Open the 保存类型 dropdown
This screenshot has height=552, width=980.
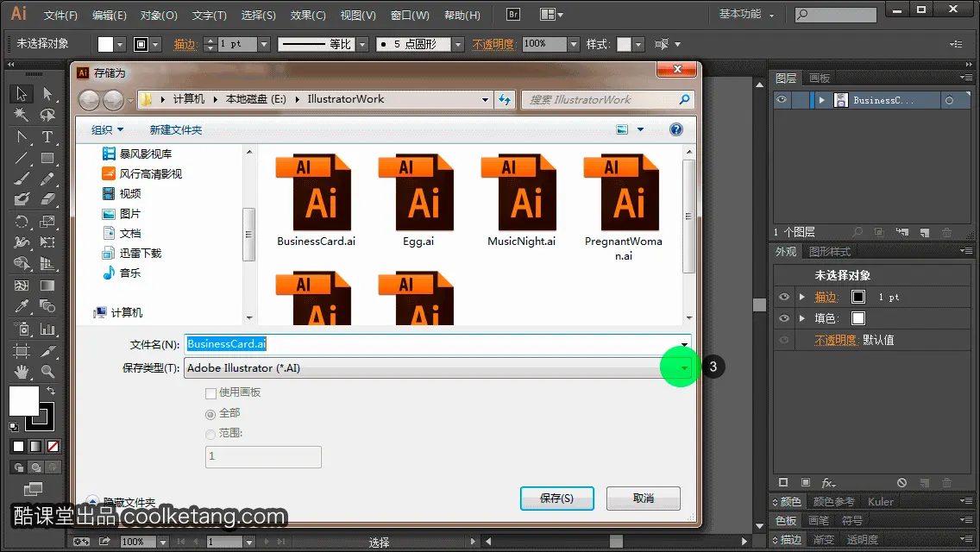click(x=684, y=368)
